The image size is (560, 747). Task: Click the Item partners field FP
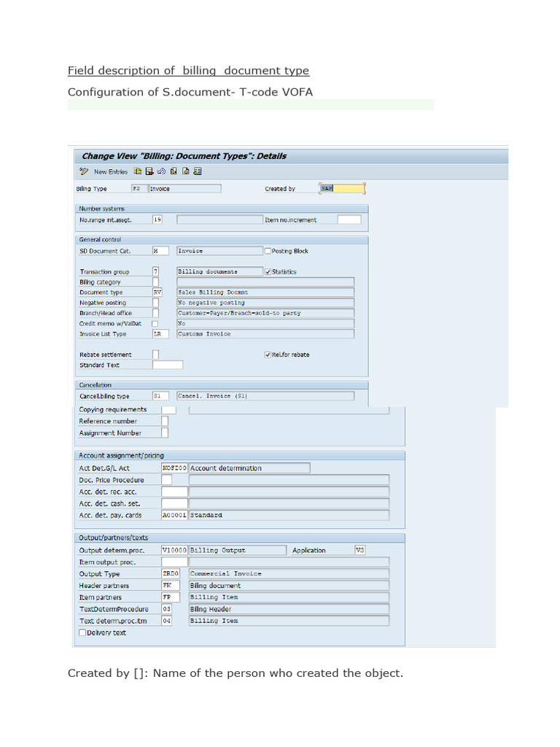171,597
